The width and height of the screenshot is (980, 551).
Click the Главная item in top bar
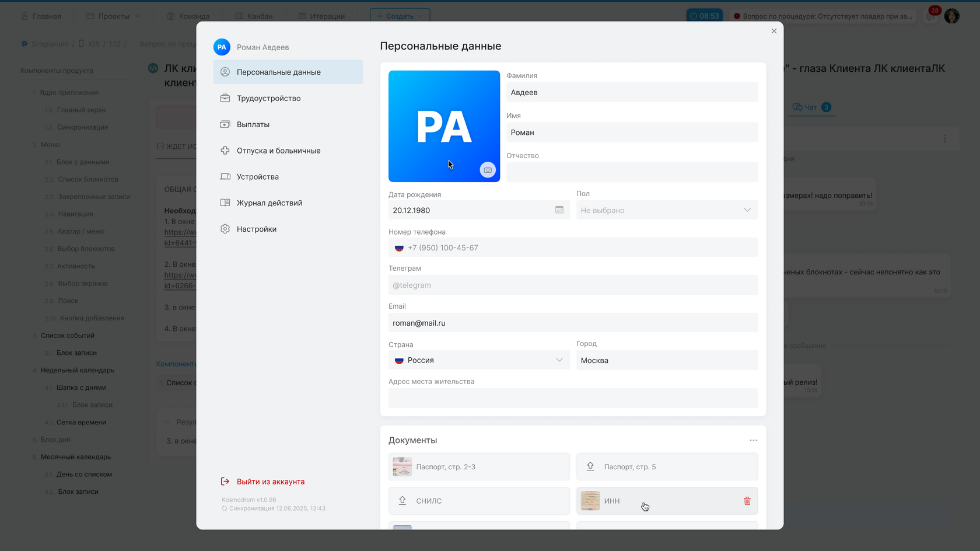click(x=41, y=16)
